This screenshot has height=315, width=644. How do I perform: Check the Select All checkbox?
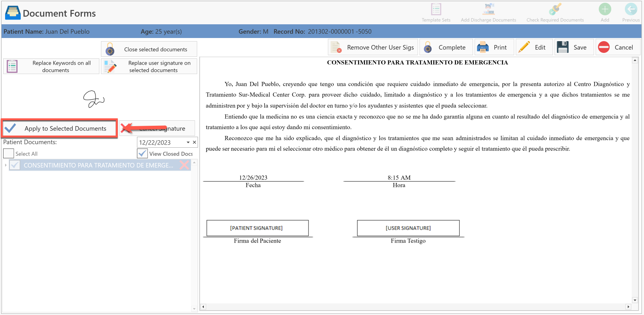(x=9, y=154)
